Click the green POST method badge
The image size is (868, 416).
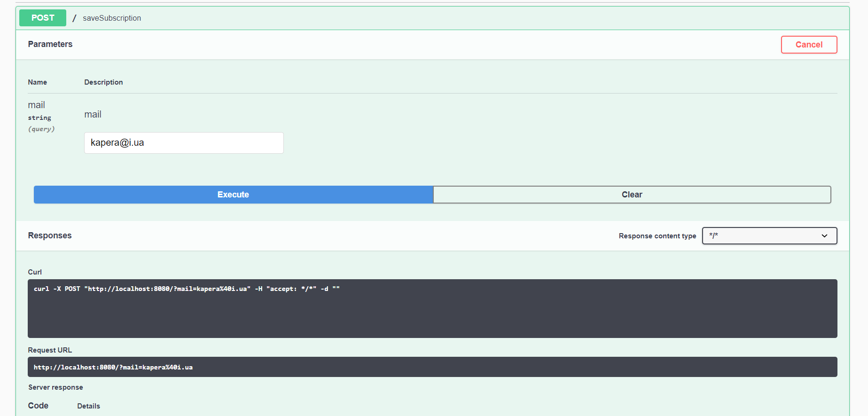(x=43, y=18)
